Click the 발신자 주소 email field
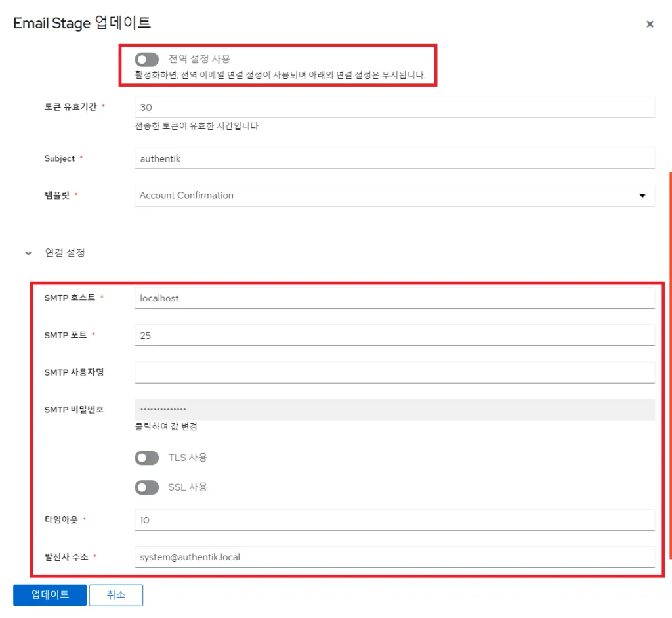Image resolution: width=672 pixels, height=618 pixels. 394,558
